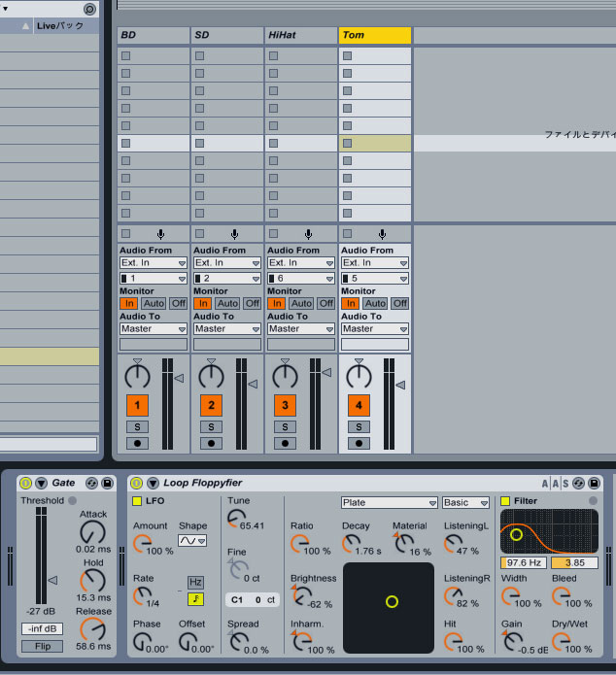Click the Loop Floppyfier hot-swap icon

578,484
